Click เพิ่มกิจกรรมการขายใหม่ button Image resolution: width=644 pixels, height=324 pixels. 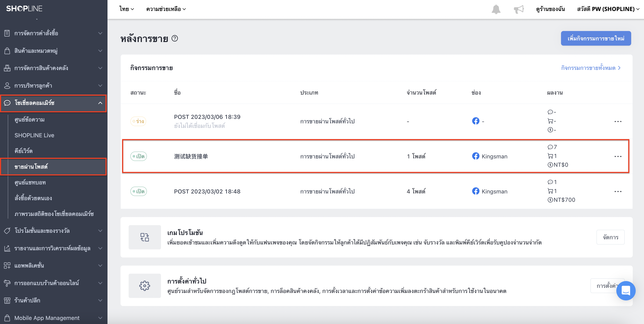596,38
